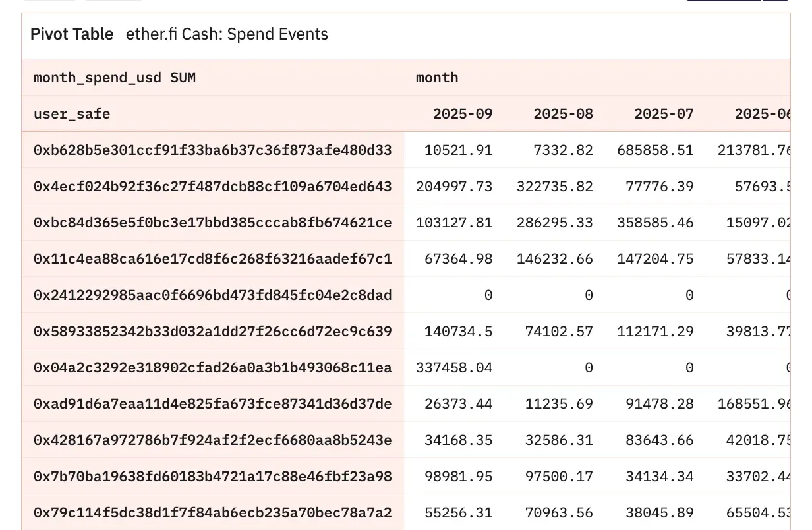This screenshot has height=530, width=812.
Task: Select the cell with value 83643.66
Action: tap(660, 440)
